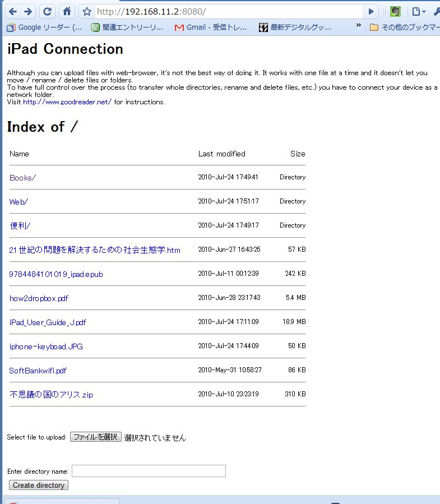Click the browser forward arrow
Screen dimensions: 440x504
point(28,12)
